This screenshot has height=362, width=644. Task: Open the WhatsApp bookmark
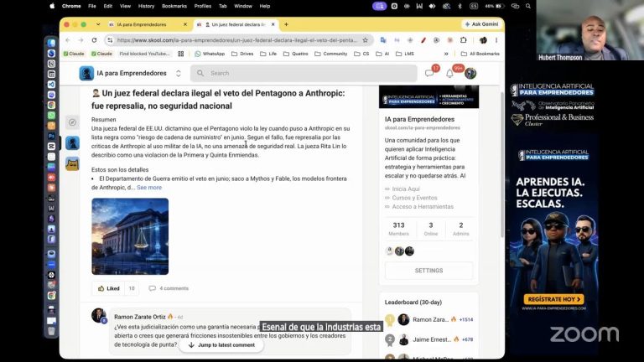pyautogui.click(x=210, y=54)
